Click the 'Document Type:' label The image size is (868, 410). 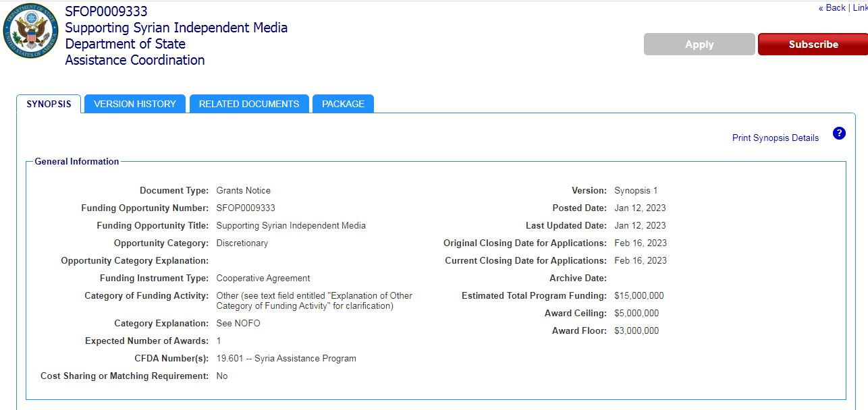coord(174,191)
